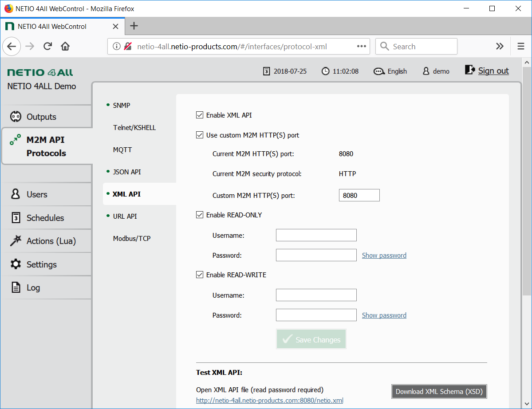Open the netio.xml API link
The image size is (532, 409).
[x=270, y=401]
